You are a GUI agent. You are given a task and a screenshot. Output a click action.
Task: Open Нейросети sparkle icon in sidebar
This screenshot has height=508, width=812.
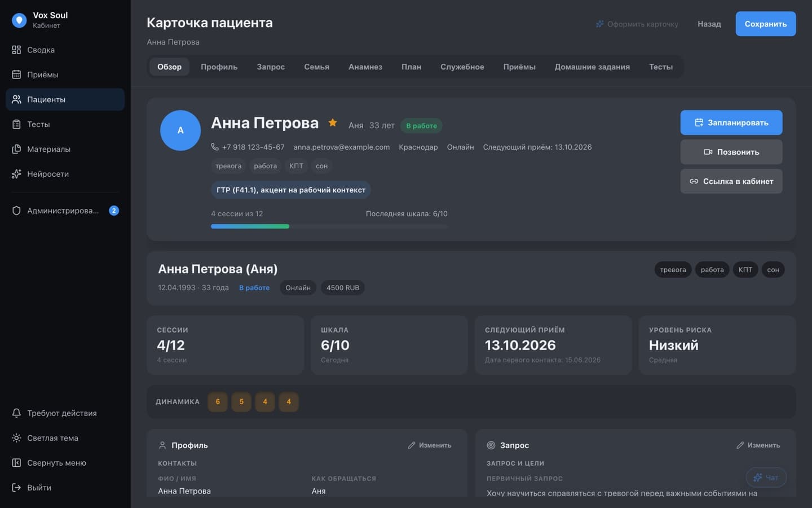coord(16,174)
